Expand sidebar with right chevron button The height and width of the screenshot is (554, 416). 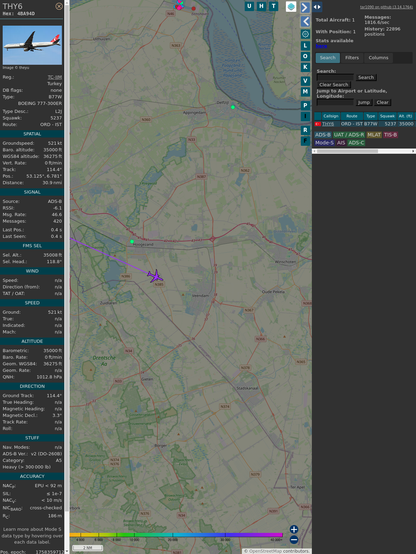coord(305,7)
